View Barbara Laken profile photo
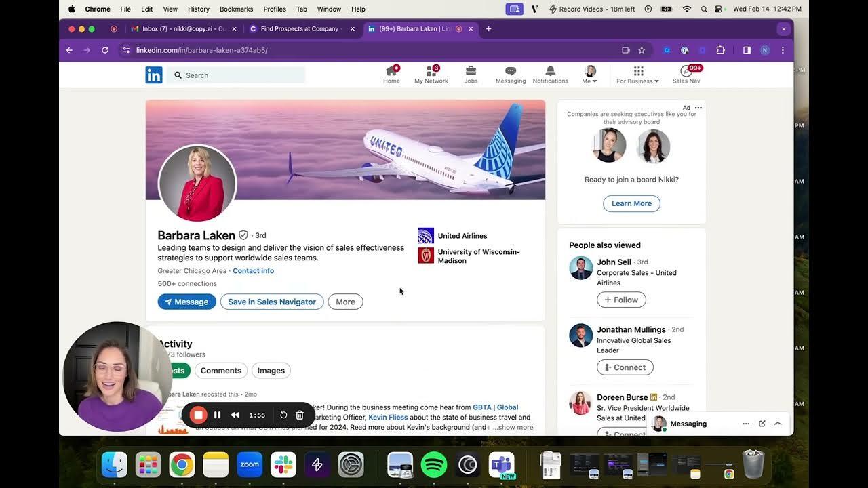 [x=197, y=183]
